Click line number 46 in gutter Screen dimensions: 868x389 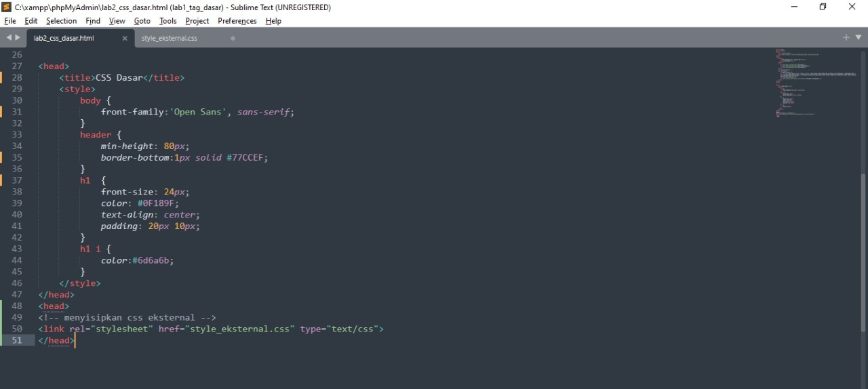click(17, 283)
